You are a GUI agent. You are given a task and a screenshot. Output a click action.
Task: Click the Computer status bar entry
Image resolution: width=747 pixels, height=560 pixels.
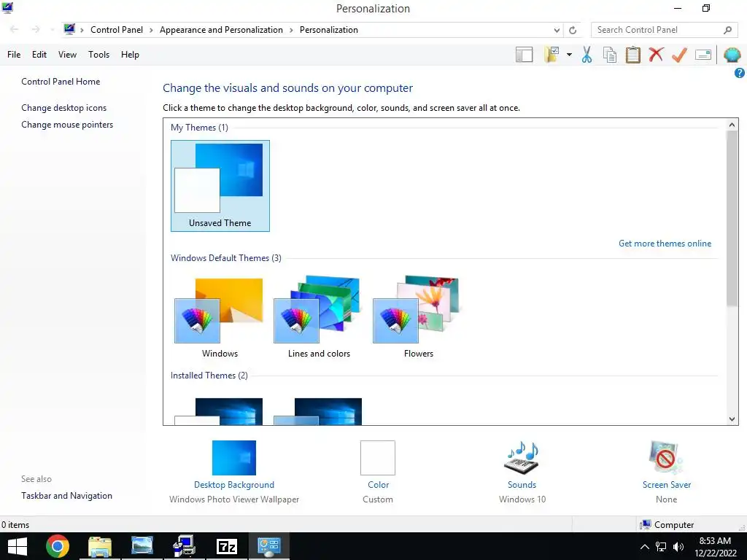(667, 525)
